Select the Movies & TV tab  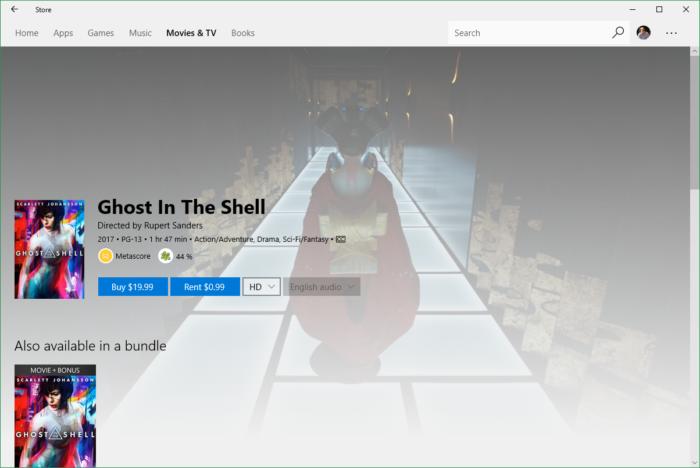click(x=191, y=33)
